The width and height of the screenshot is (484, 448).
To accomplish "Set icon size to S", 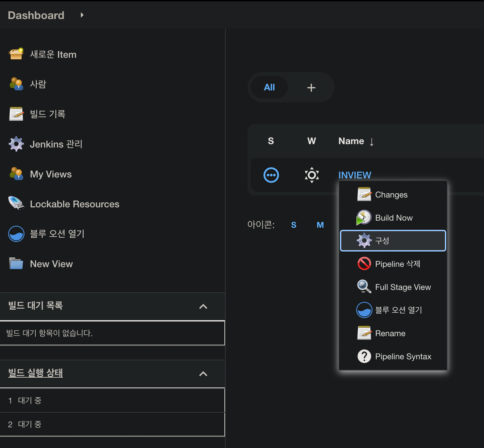I will pyautogui.click(x=294, y=225).
